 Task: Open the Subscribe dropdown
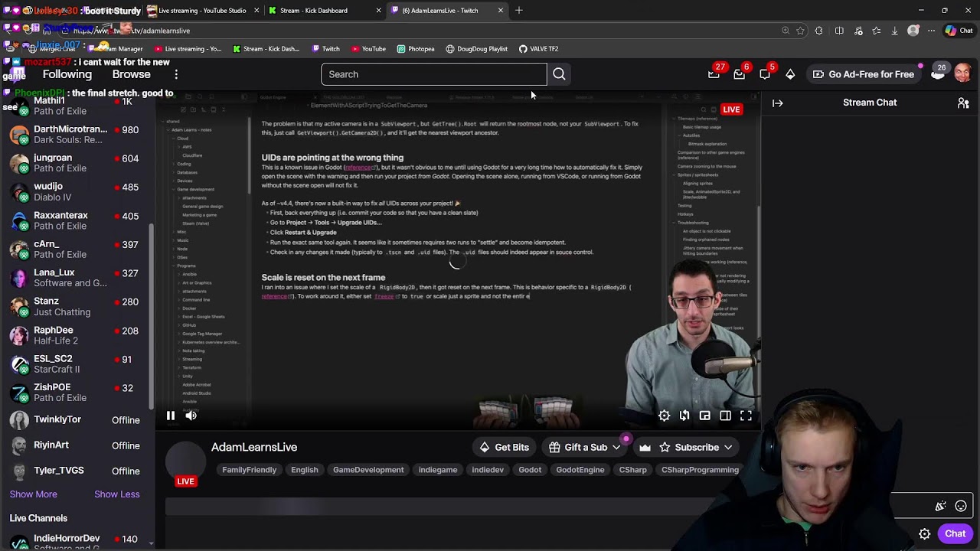[x=696, y=447]
